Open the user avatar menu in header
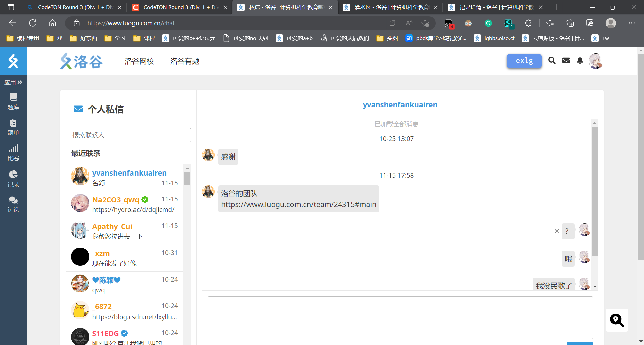 [x=596, y=61]
